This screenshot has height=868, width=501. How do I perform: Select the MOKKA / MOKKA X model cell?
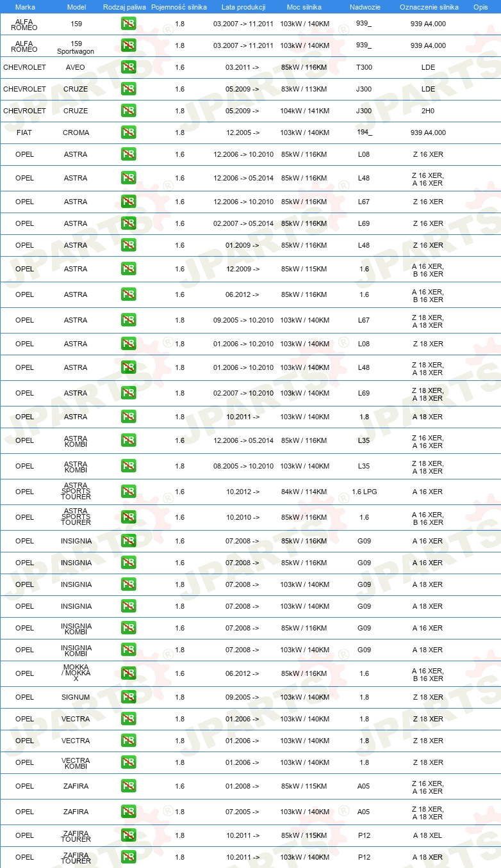[76, 673]
